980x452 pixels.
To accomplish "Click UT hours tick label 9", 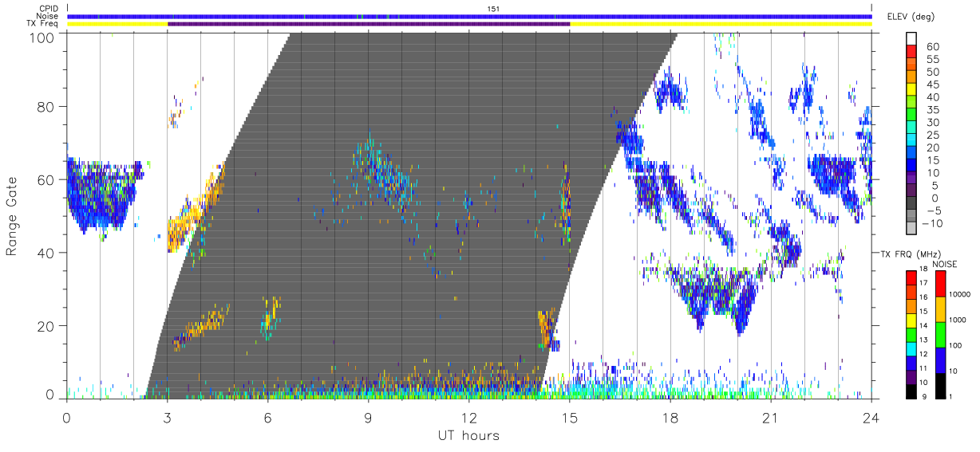I will click(x=368, y=417).
